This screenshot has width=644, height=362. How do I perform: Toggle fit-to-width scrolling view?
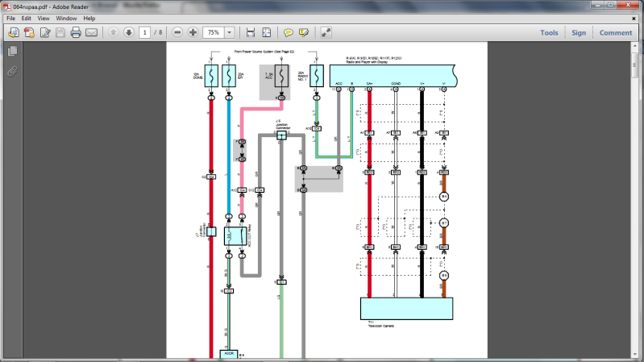(x=251, y=33)
